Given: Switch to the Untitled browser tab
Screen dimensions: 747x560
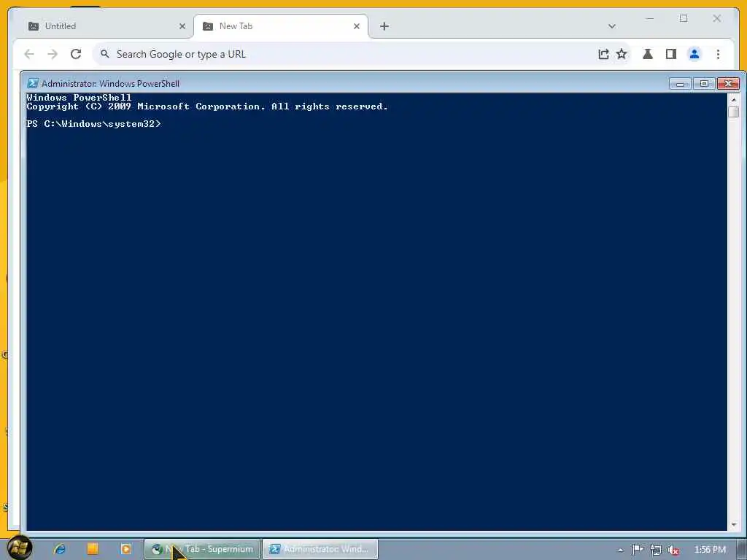Looking at the screenshot, I should click(107, 26).
